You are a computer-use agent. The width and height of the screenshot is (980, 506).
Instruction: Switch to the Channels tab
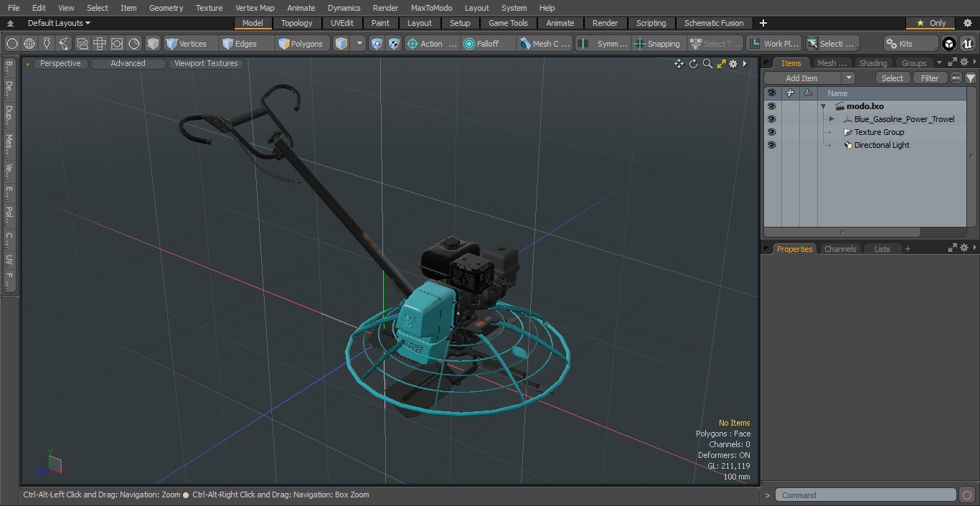840,249
